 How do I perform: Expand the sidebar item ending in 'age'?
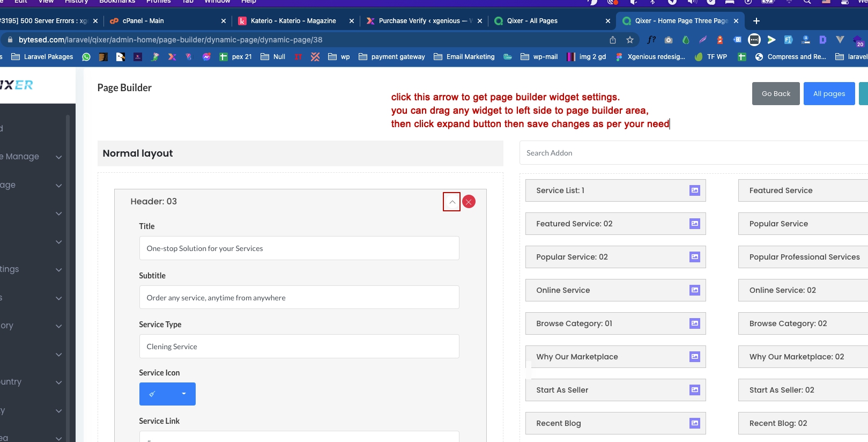pos(59,186)
